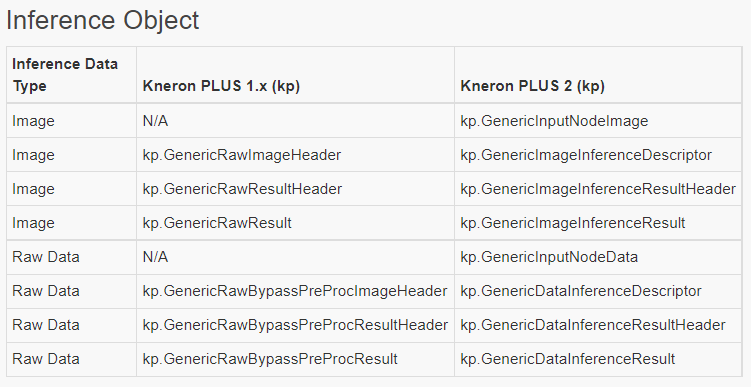
Task: Select kp.GenericImageInferenceDescriptor cell
Action: point(586,155)
